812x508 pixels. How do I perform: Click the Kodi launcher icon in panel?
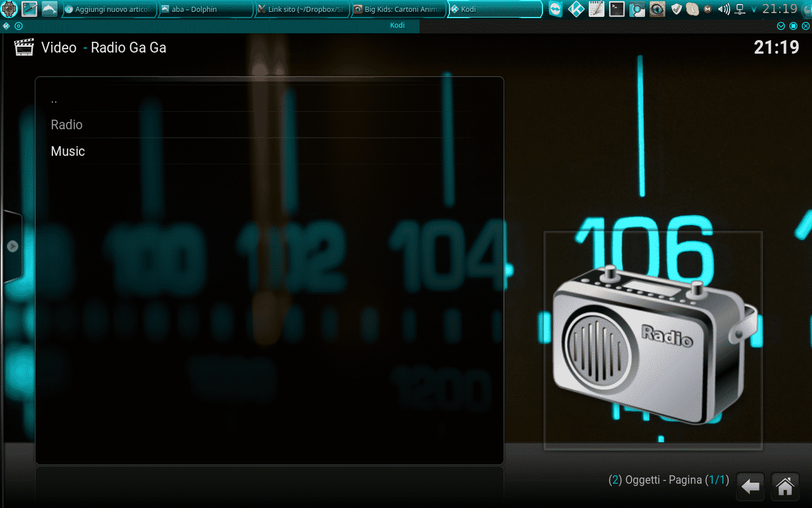[x=576, y=9]
